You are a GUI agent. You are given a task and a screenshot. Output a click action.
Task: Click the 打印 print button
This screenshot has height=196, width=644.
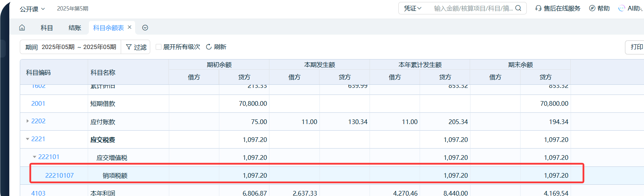pos(636,47)
